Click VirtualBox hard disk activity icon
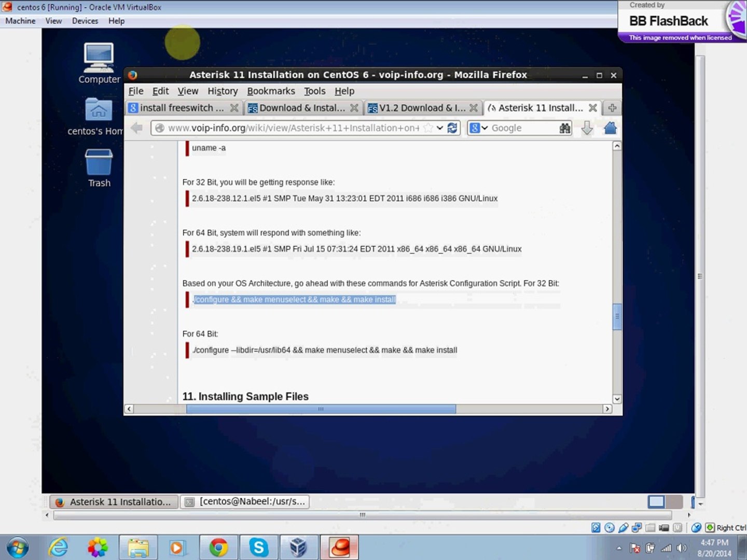The image size is (747, 560). click(x=596, y=527)
